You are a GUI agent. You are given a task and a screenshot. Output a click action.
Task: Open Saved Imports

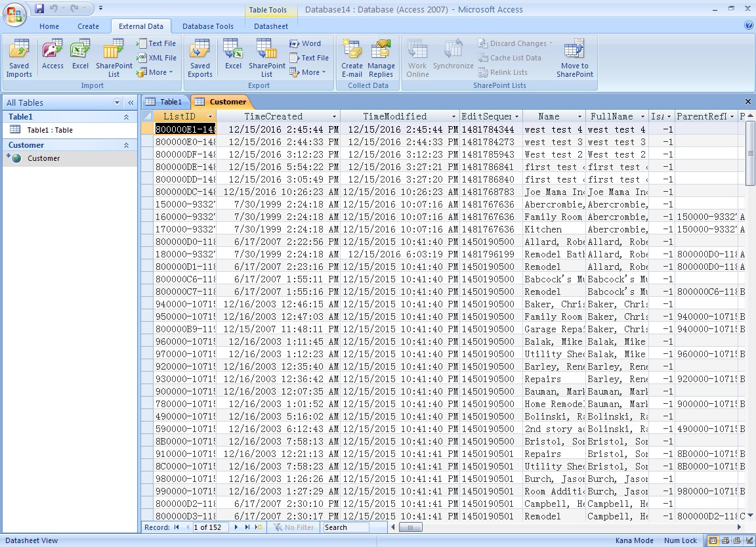(x=19, y=58)
